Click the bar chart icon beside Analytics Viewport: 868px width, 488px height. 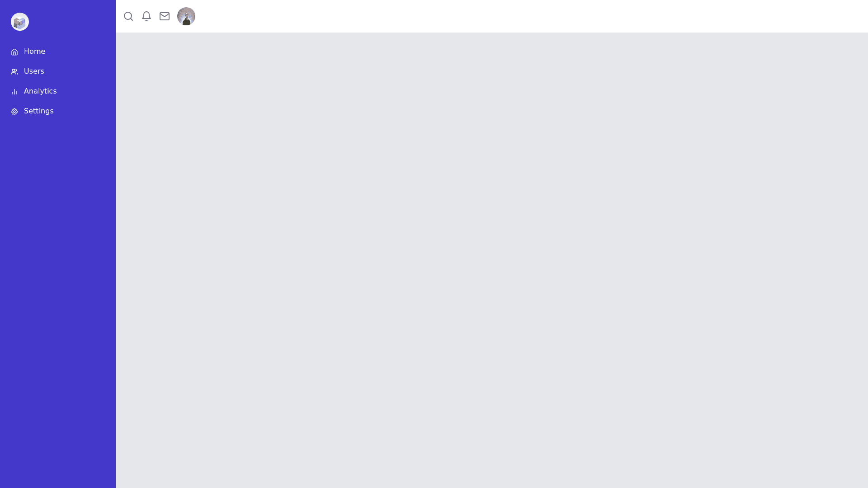click(x=14, y=92)
